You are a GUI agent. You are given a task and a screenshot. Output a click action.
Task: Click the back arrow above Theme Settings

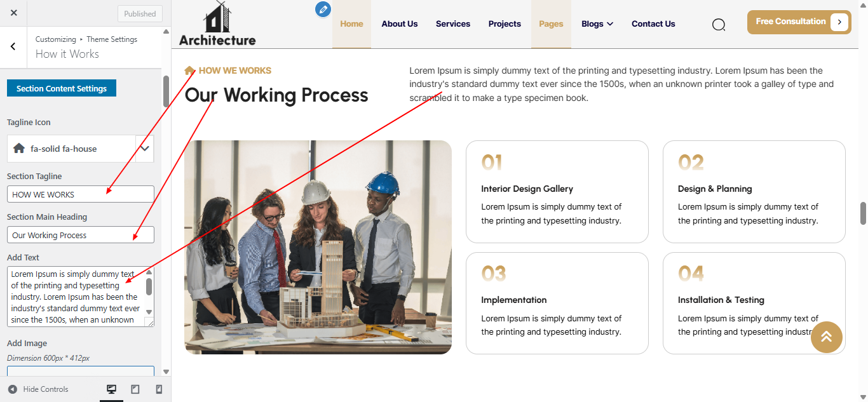(x=13, y=46)
